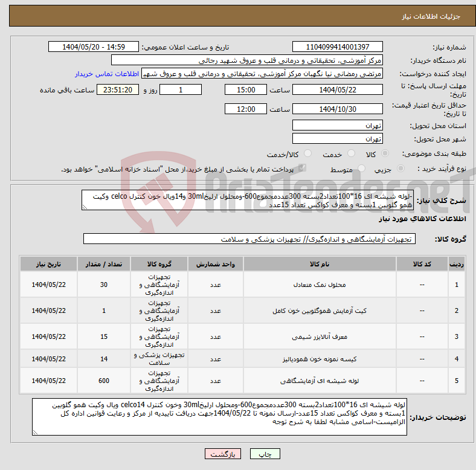Image resolution: width=476 pixels, height=470 pixels.
Task: Click the delivery city تهران field
Action: click(337, 138)
